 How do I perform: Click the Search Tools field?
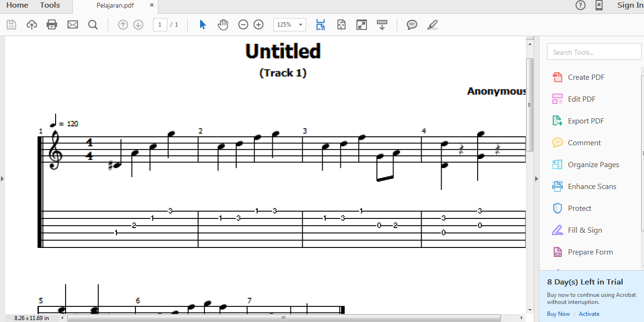594,52
